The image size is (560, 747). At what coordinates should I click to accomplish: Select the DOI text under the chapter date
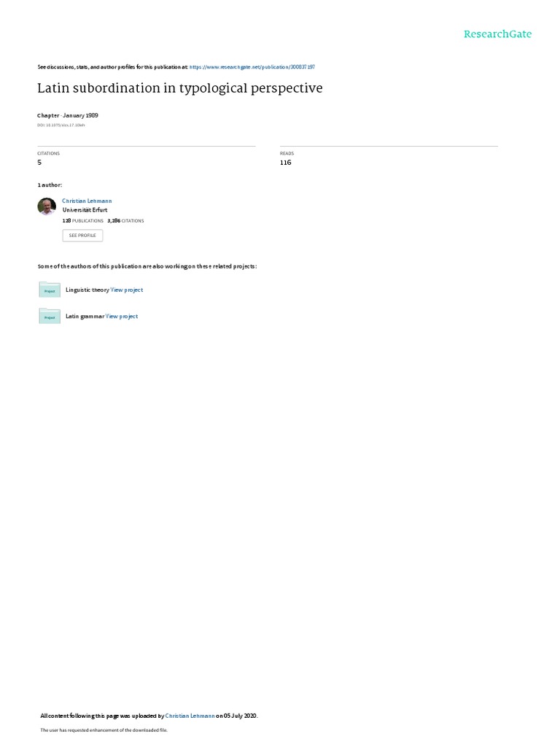[61, 125]
